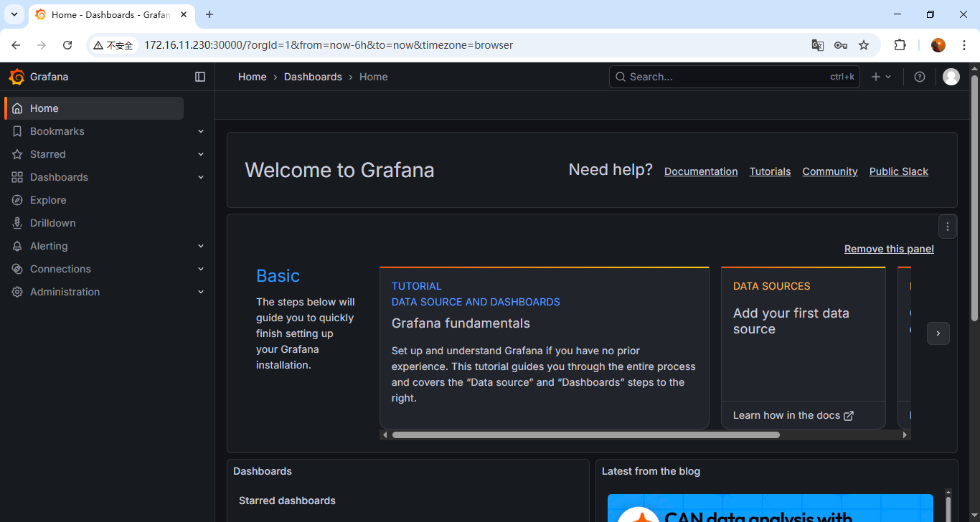
Task: Click the horizontal scrollbar under setup cards
Action: [585, 435]
